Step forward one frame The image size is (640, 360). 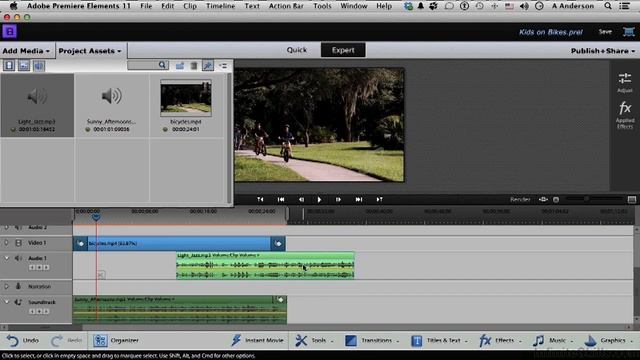[338, 200]
